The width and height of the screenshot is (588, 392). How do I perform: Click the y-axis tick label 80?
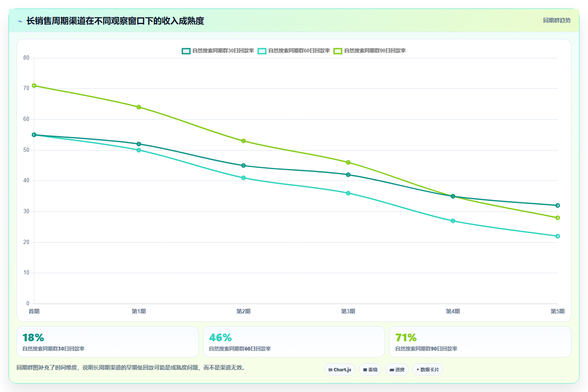pos(26,58)
